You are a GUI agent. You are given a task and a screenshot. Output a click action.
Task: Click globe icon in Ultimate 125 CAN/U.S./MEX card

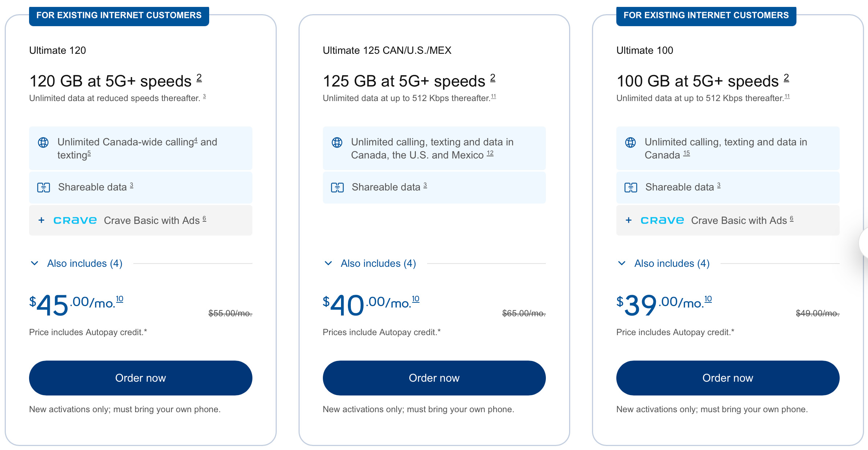[337, 142]
